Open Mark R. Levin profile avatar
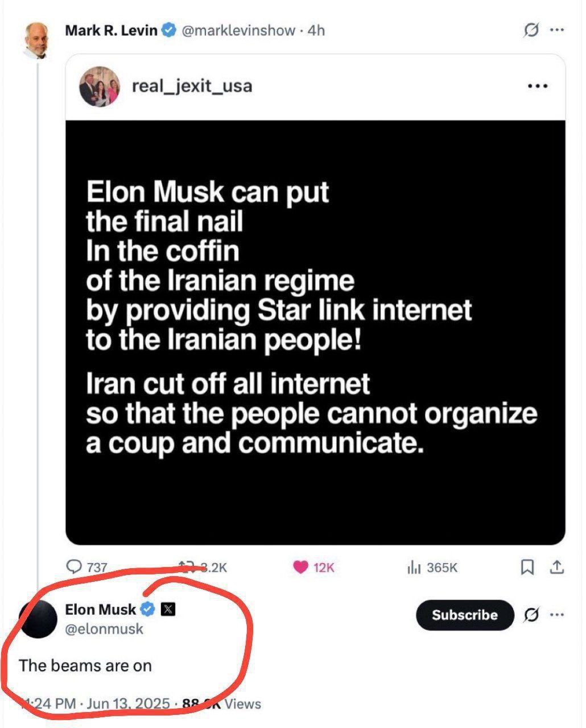The image size is (586, 728). pyautogui.click(x=38, y=41)
